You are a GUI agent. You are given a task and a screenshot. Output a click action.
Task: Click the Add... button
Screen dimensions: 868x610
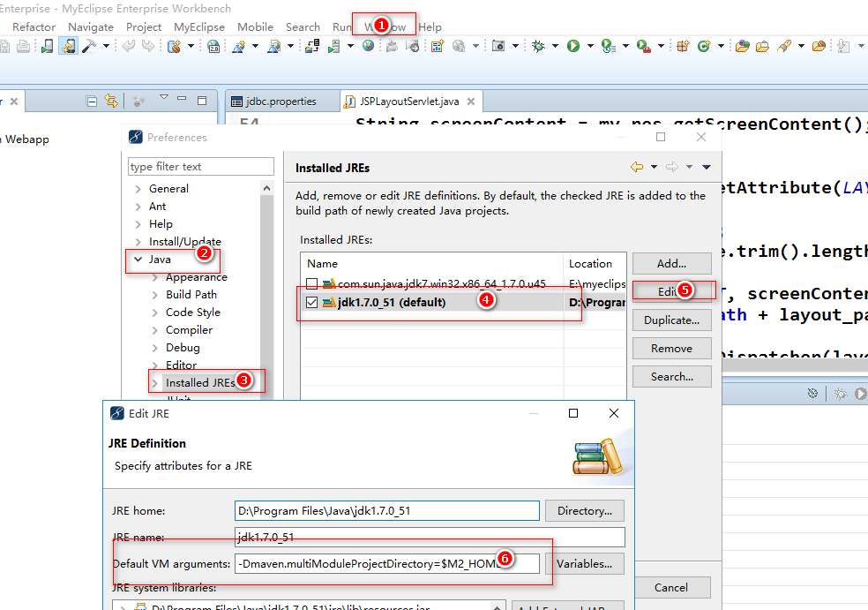point(671,264)
